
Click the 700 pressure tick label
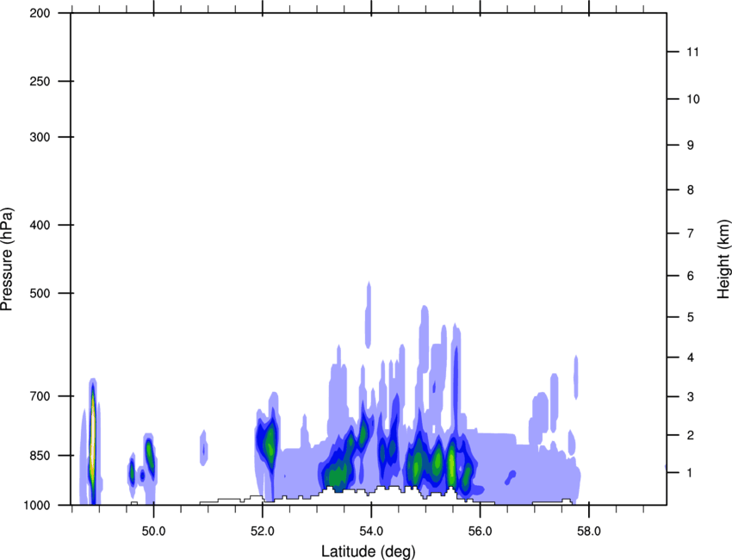40,396
